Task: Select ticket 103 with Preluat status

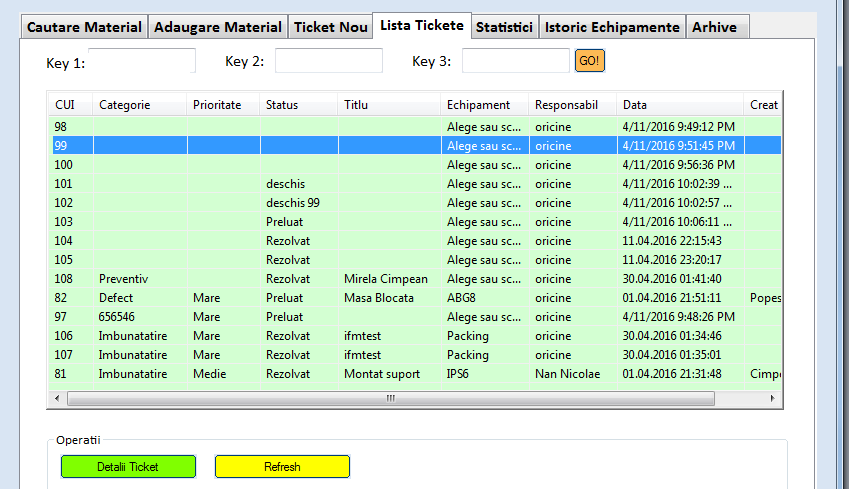Action: click(x=416, y=222)
